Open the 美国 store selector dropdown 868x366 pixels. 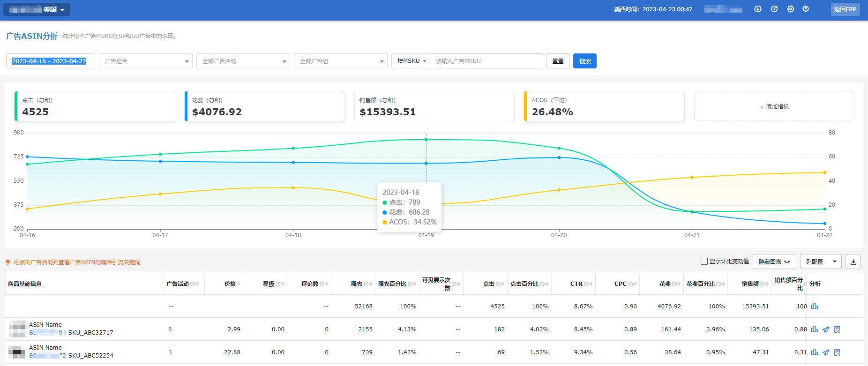click(x=37, y=9)
